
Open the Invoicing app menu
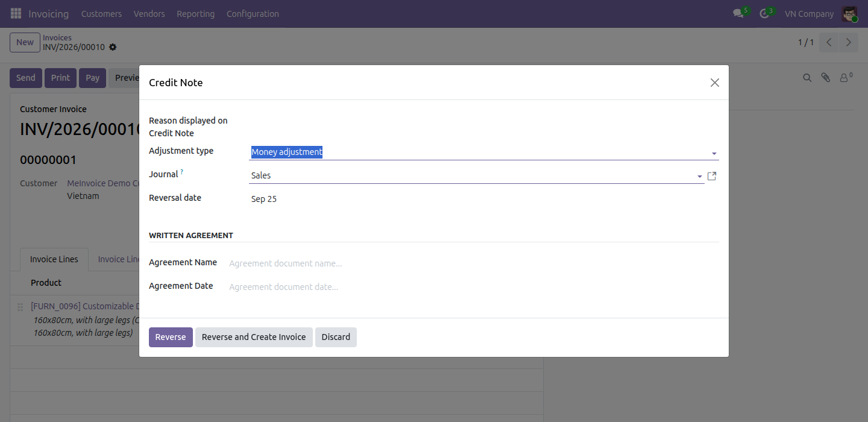tap(48, 13)
